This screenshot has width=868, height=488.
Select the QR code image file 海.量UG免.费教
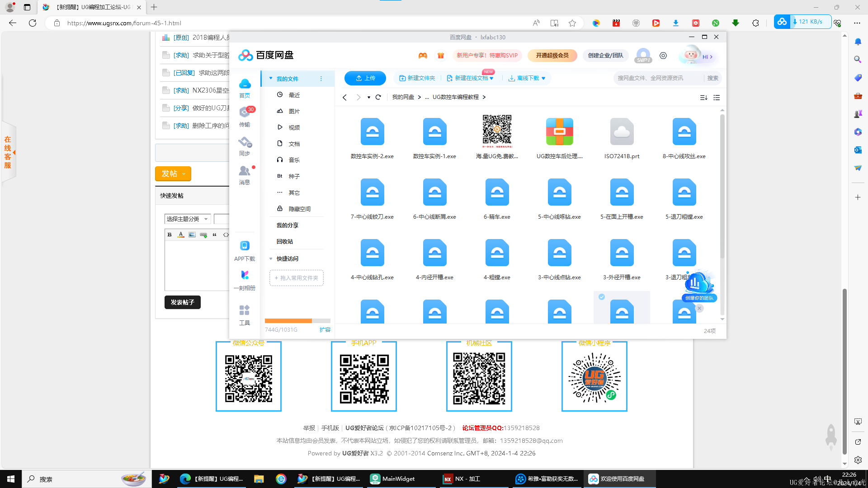click(497, 131)
